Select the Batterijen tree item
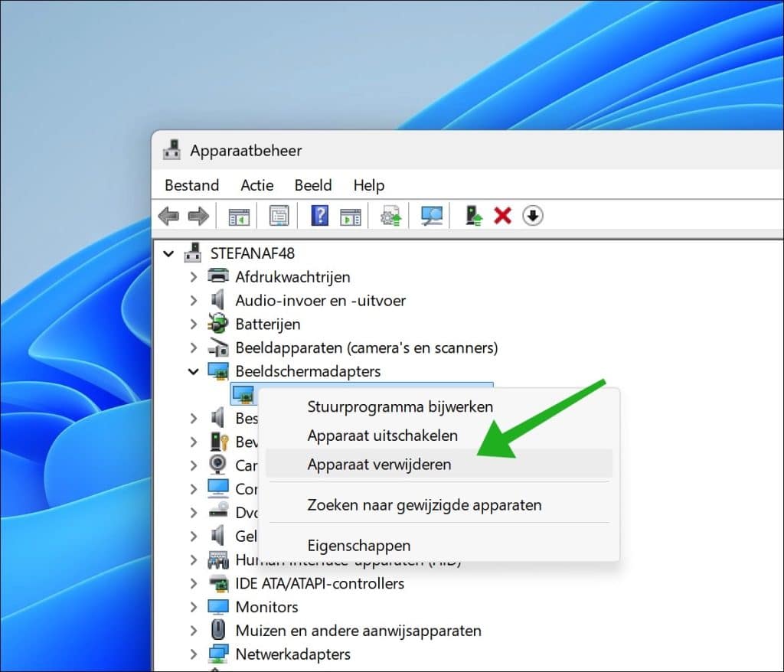Image resolution: width=784 pixels, height=672 pixels. tap(267, 325)
